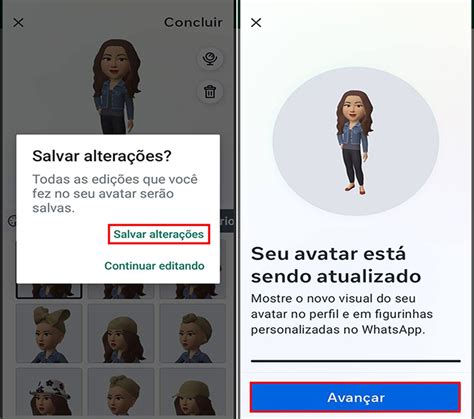Tap the blue Avançar button
This screenshot has height=419, width=474.
click(x=356, y=397)
